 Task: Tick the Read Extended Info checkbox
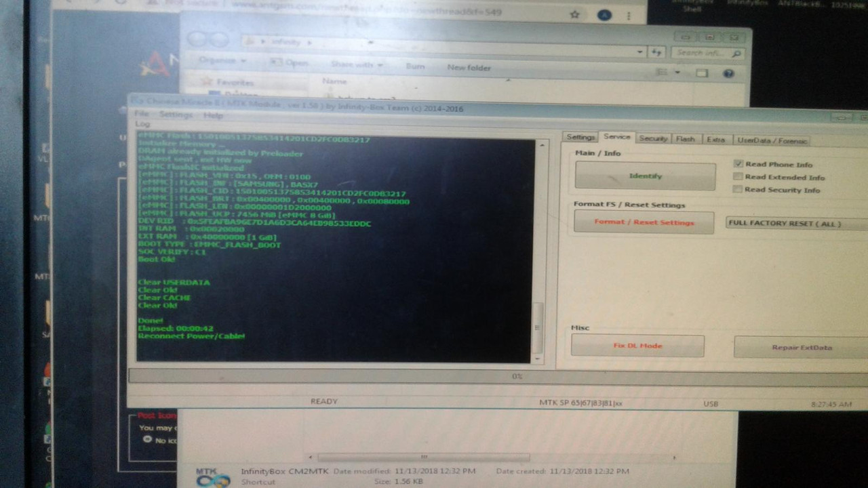point(738,177)
